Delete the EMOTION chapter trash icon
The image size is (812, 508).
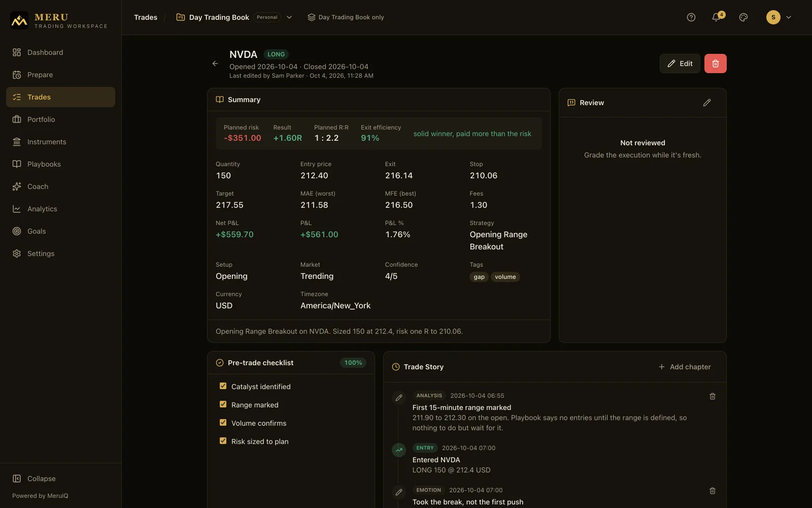pyautogui.click(x=713, y=491)
